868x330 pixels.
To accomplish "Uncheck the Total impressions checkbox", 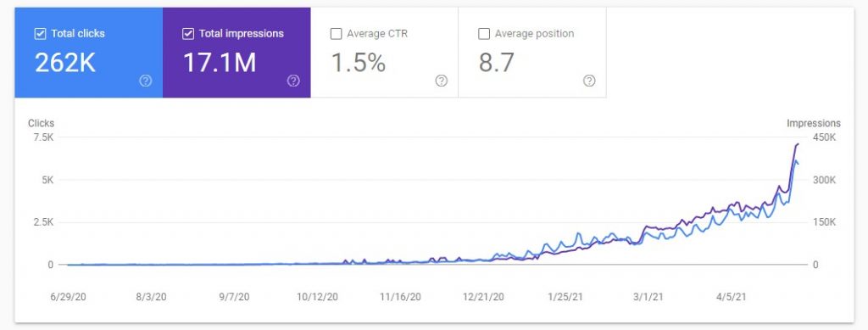I will coord(187,34).
